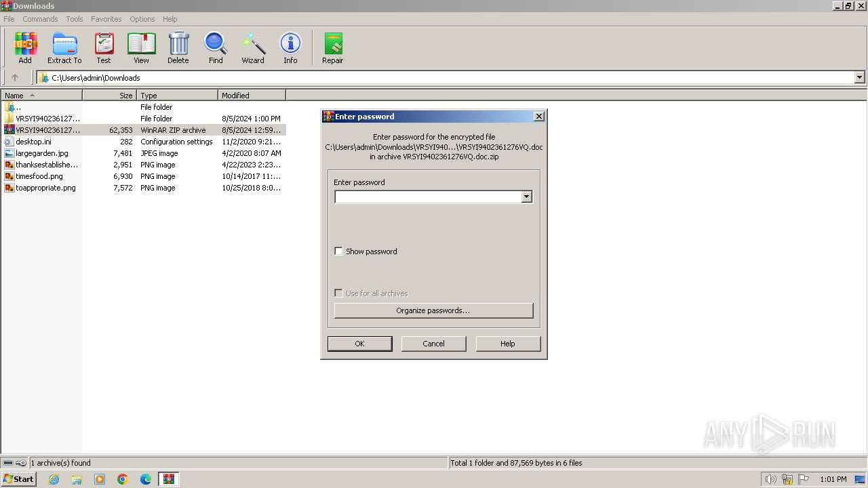Open Internet Explorer from taskbar
This screenshot has width=868, height=488.
(x=54, y=479)
